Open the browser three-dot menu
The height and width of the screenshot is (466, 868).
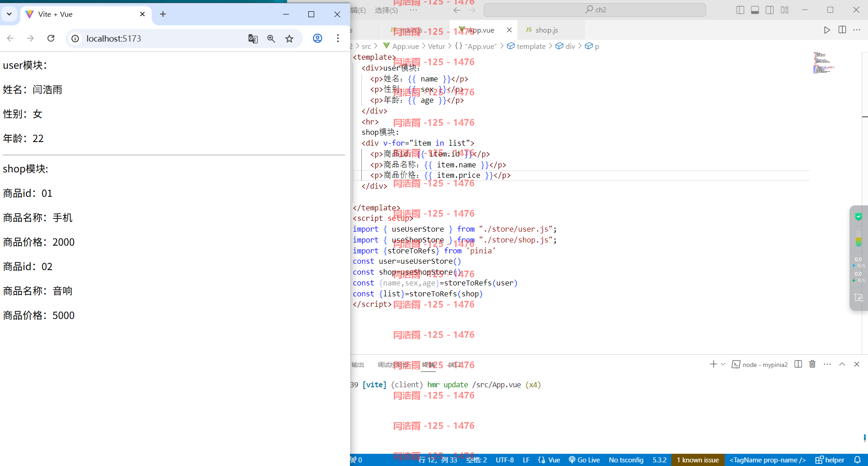coord(338,38)
